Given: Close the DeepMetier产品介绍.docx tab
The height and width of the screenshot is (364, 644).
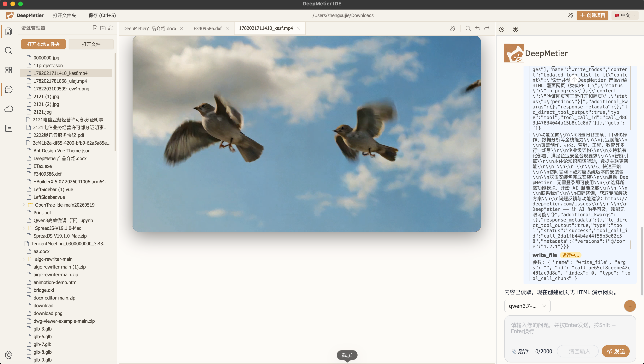Looking at the screenshot, I should tap(182, 28).
